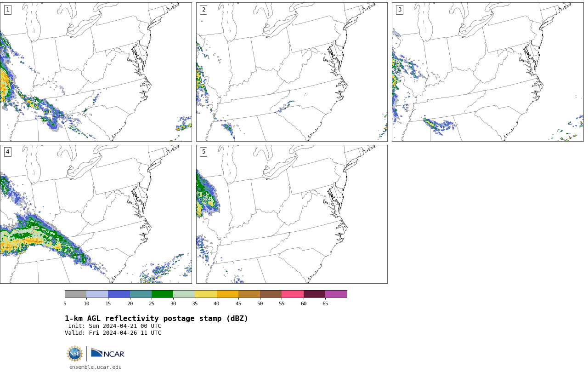Open postage stamp map number 5
The image size is (588, 372).
tap(292, 214)
